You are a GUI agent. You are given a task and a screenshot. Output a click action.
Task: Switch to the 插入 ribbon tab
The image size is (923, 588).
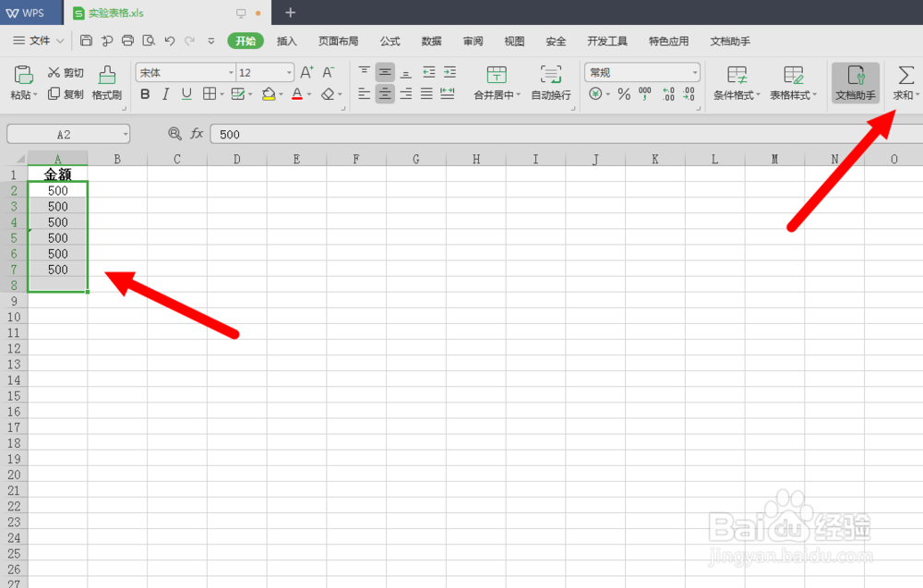[286, 41]
